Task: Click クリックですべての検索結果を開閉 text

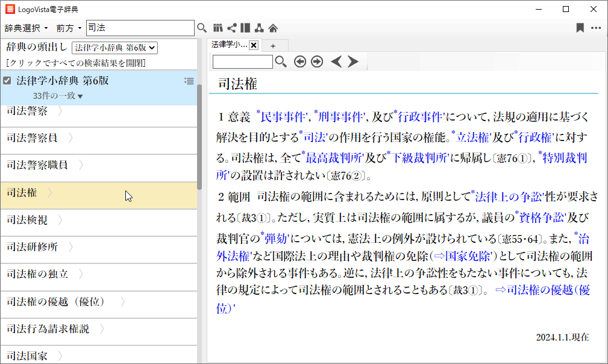Action: coord(75,63)
